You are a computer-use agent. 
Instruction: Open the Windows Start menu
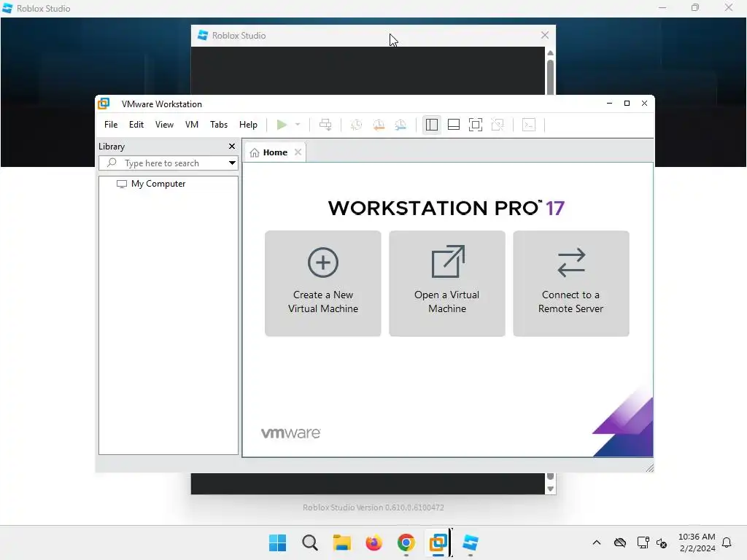277,542
